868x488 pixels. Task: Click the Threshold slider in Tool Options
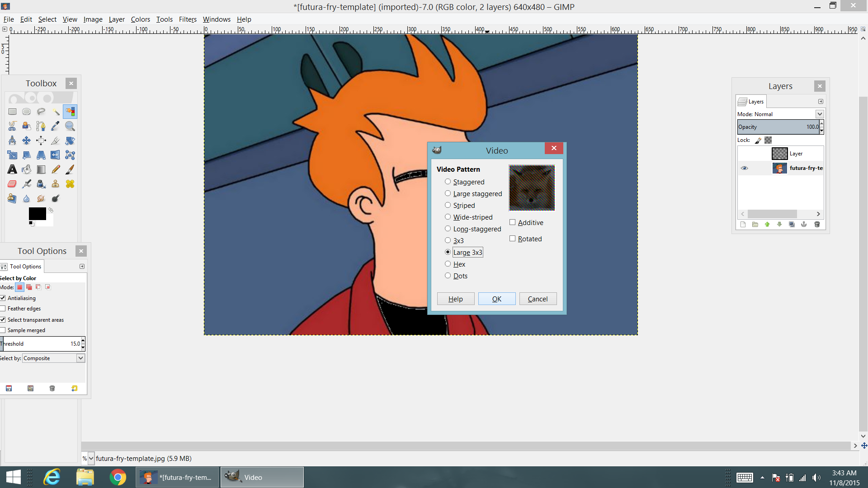(40, 344)
